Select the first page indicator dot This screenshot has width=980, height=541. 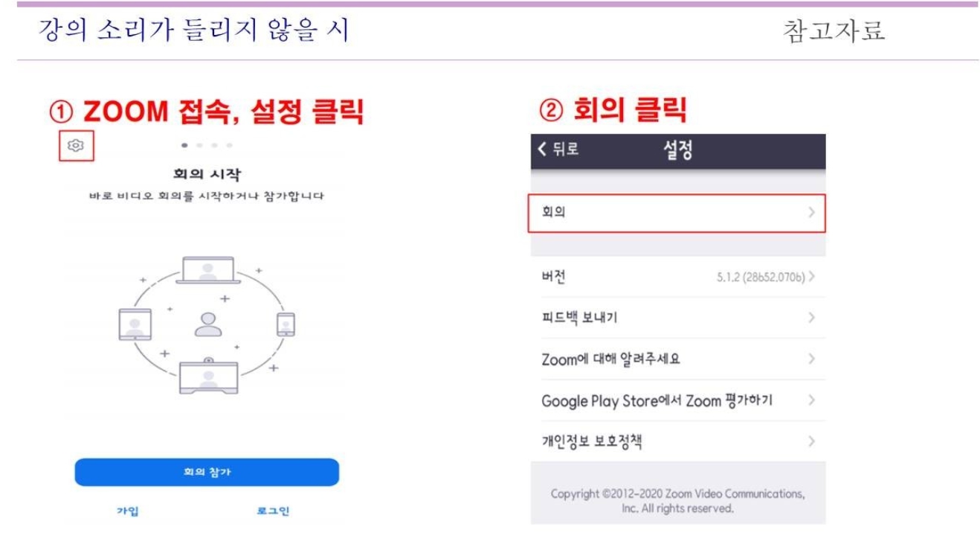[184, 145]
